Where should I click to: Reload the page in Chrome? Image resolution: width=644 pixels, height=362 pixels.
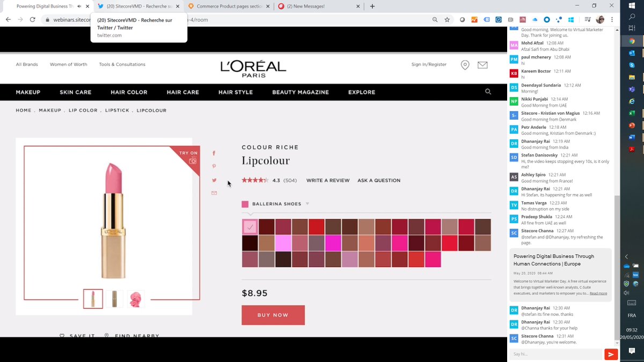click(32, 19)
